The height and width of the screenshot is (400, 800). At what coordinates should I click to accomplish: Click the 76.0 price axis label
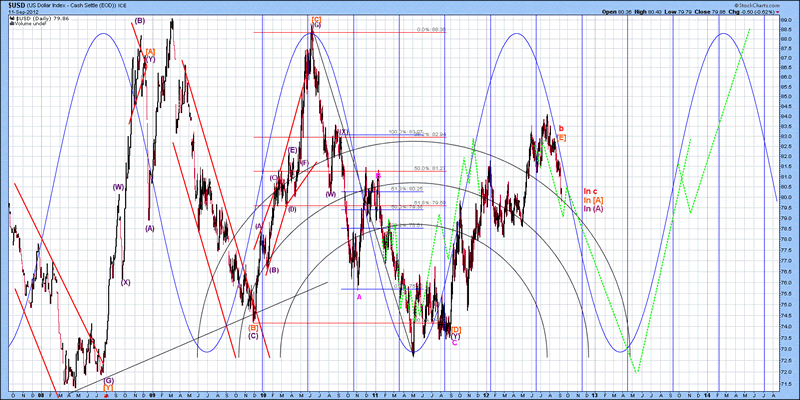785,283
